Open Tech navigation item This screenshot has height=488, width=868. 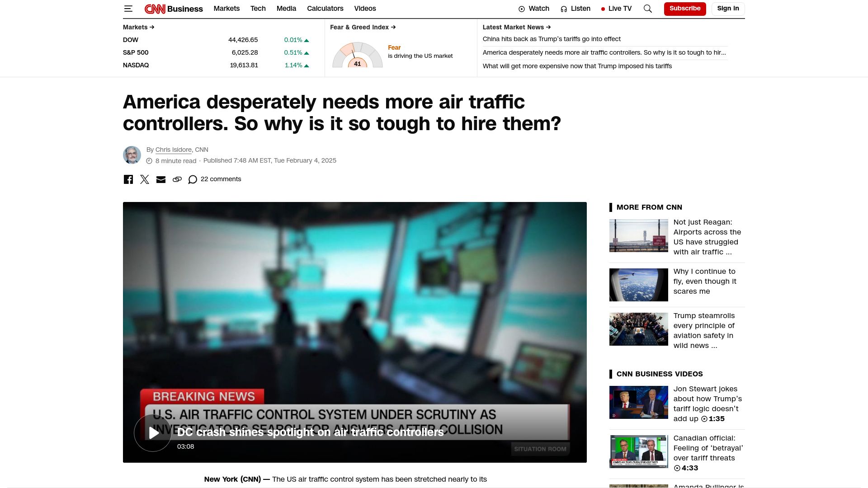coord(258,9)
